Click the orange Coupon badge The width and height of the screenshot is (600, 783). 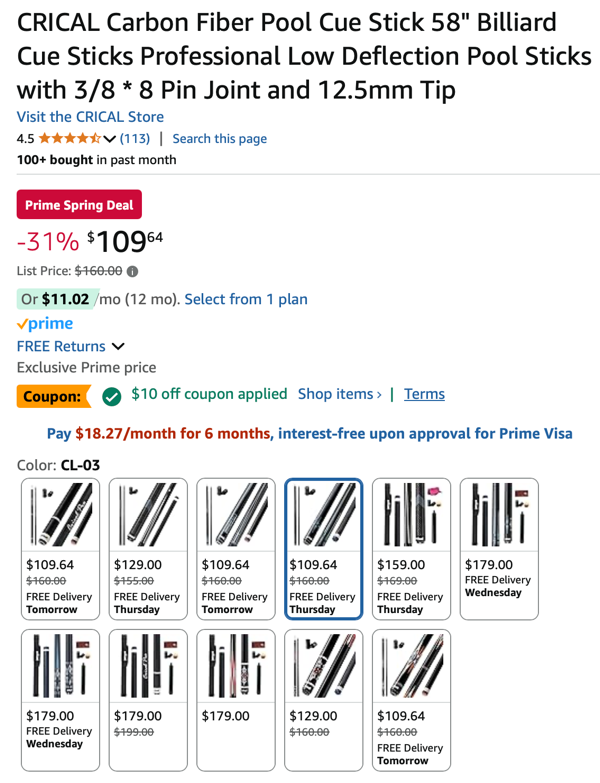tap(52, 396)
